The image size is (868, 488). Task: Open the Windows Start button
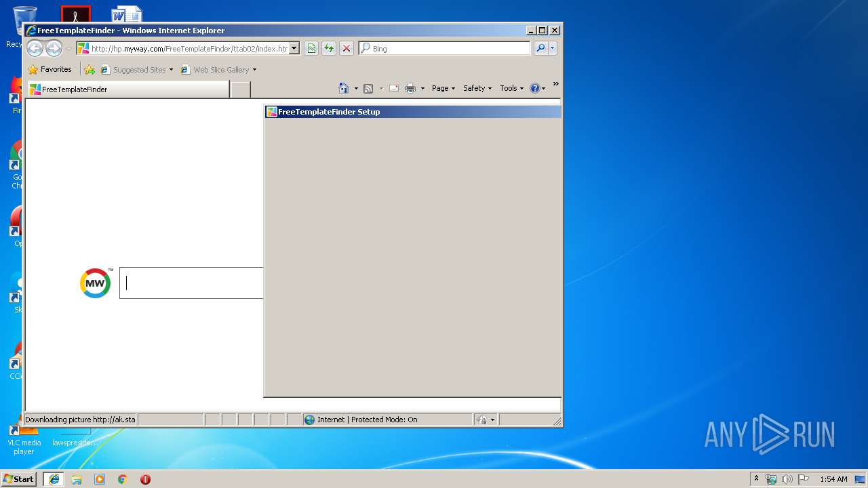[19, 479]
